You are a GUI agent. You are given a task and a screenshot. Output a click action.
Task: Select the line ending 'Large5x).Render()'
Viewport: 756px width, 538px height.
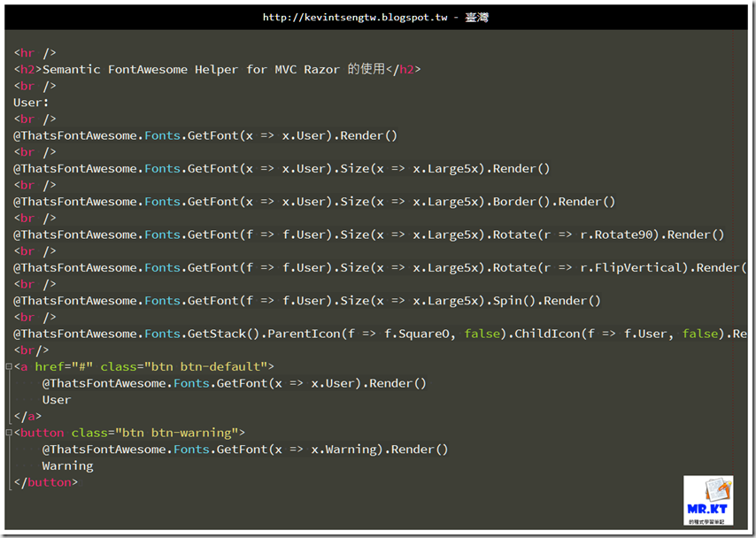coord(282,169)
